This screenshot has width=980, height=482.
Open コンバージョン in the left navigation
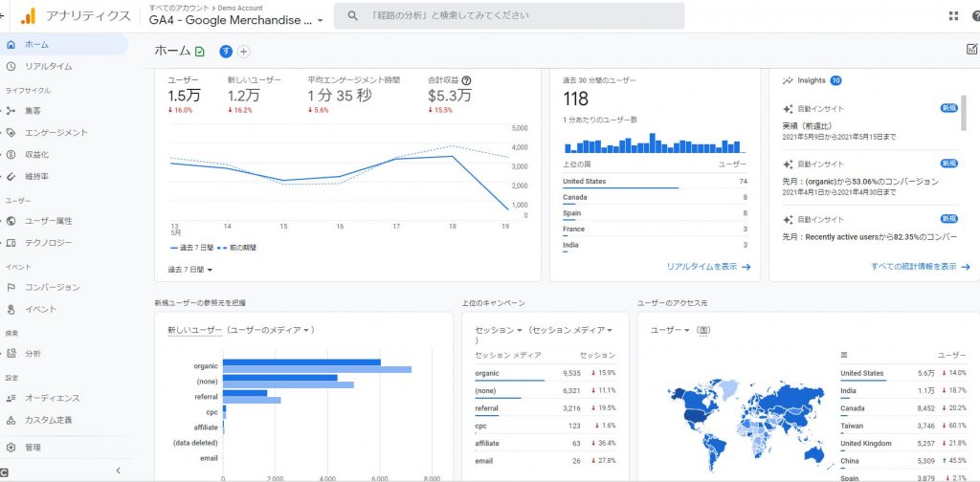[64, 287]
